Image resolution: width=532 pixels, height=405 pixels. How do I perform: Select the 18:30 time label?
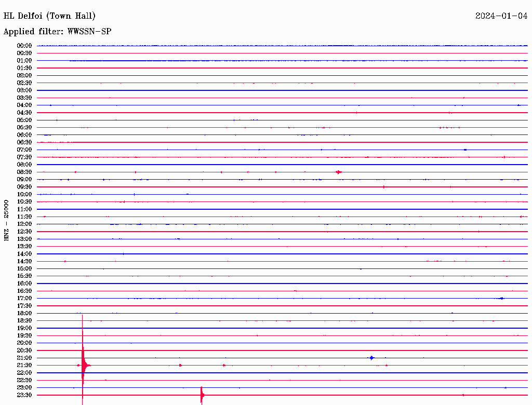coord(24,320)
